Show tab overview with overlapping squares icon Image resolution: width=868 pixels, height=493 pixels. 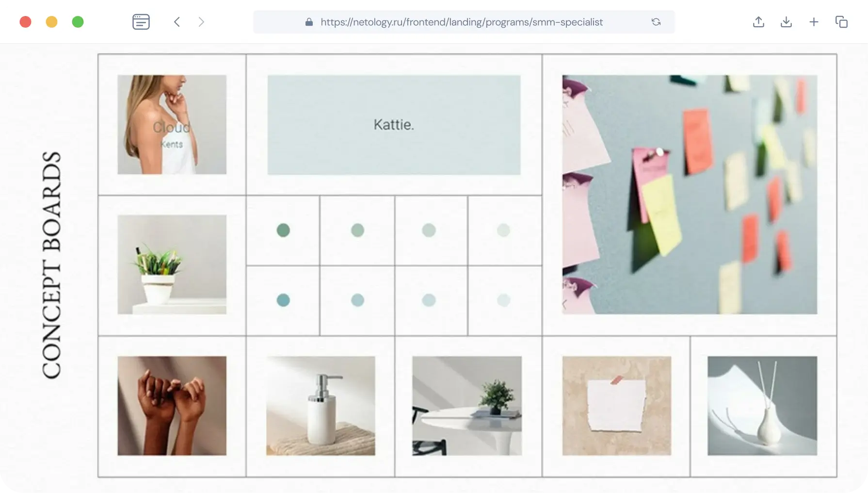(x=841, y=22)
